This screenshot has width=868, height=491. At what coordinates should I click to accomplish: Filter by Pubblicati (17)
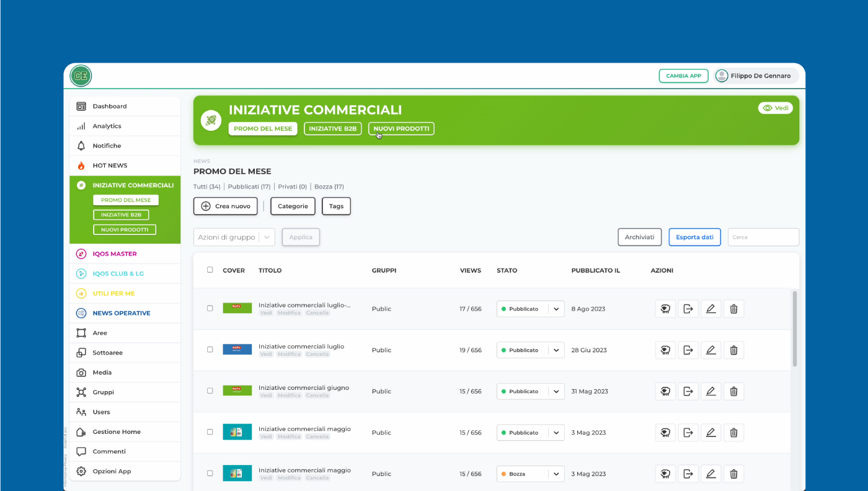point(249,187)
